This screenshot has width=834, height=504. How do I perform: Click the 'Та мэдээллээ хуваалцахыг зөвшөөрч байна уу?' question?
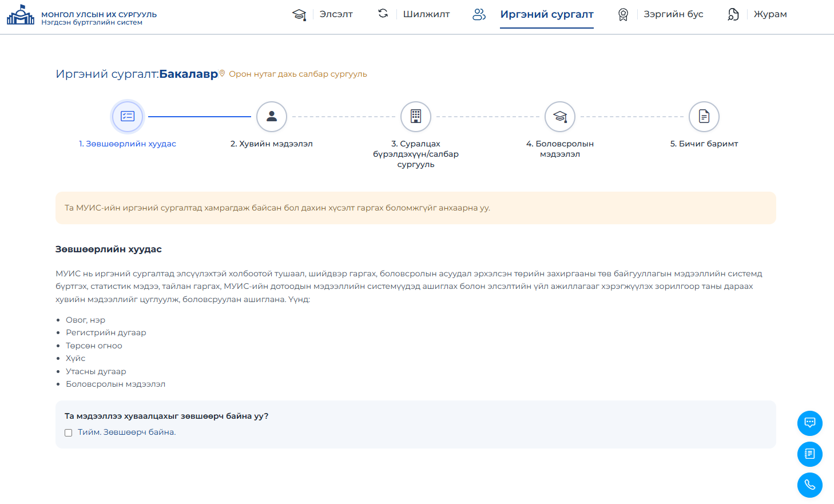pyautogui.click(x=166, y=416)
